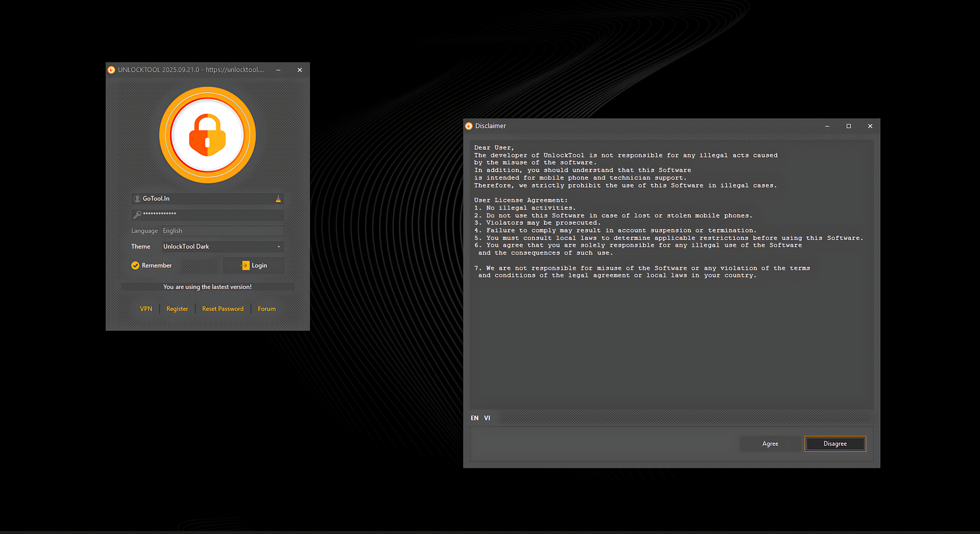Screen dimensions: 980x534
Task: Uncheck the Remember checkbox
Action: (x=135, y=266)
